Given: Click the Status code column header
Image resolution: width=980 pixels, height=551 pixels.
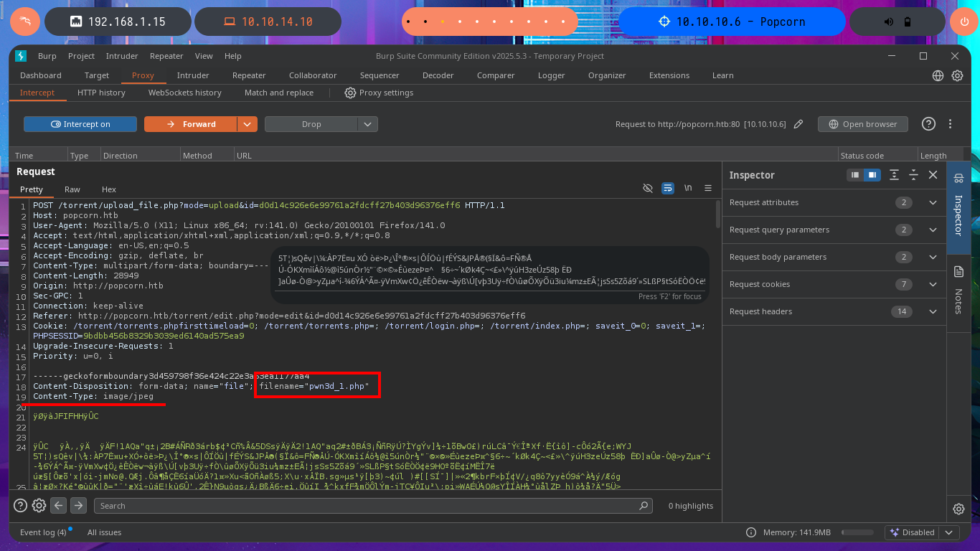Looking at the screenshot, I should pyautogui.click(x=877, y=156).
